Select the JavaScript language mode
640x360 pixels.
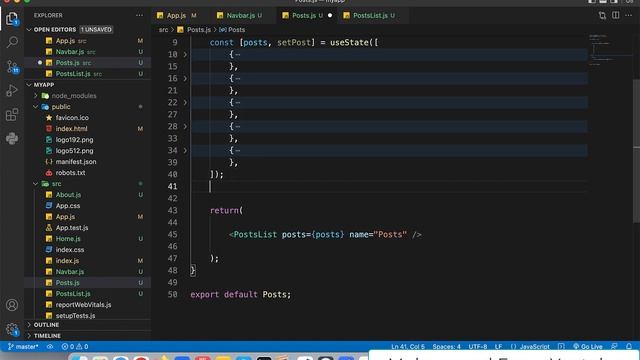(534, 347)
